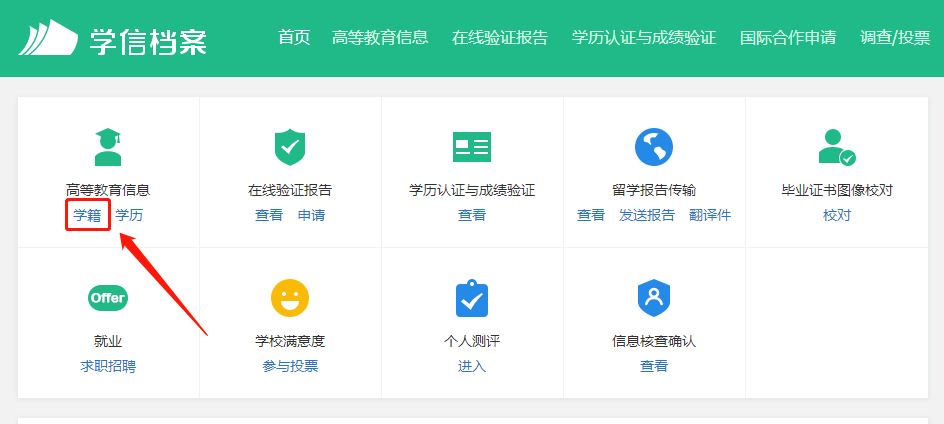Viewport: 944px width, 424px height.
Task: Click the 学信档案 logo icon
Action: [x=48, y=37]
